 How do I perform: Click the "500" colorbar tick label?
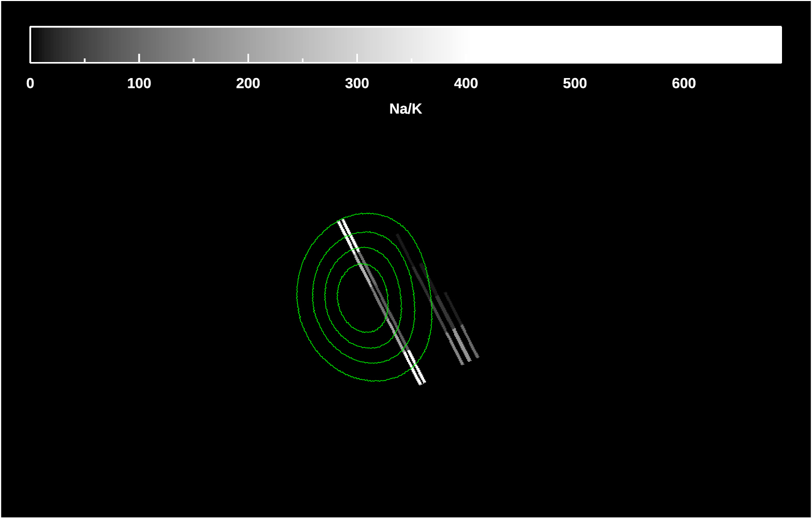(x=575, y=84)
